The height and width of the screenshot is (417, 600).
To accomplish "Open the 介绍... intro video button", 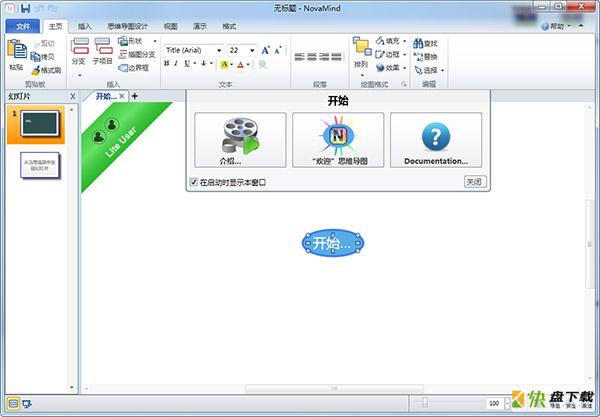I will pyautogui.click(x=240, y=140).
